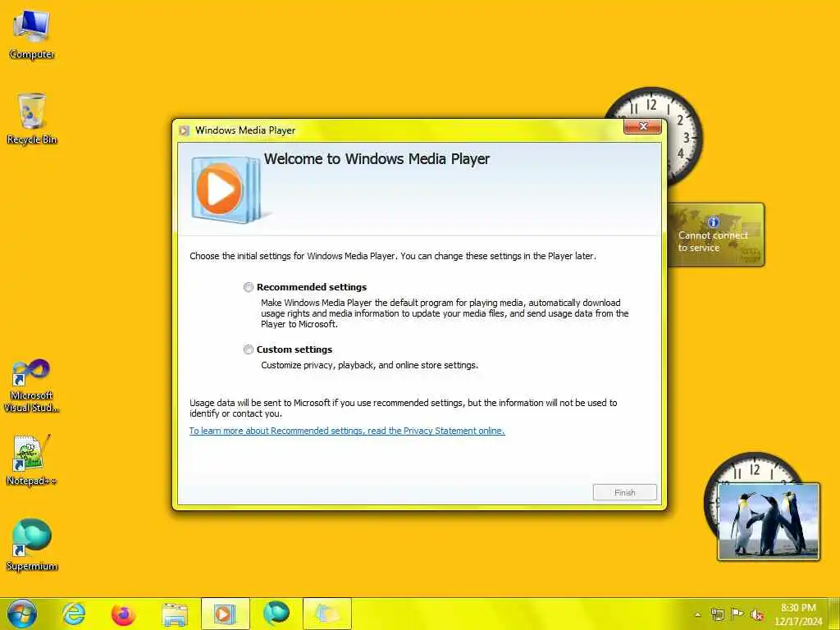Click the Welcome to Windows Media Player heading
840x630 pixels.
377,159
